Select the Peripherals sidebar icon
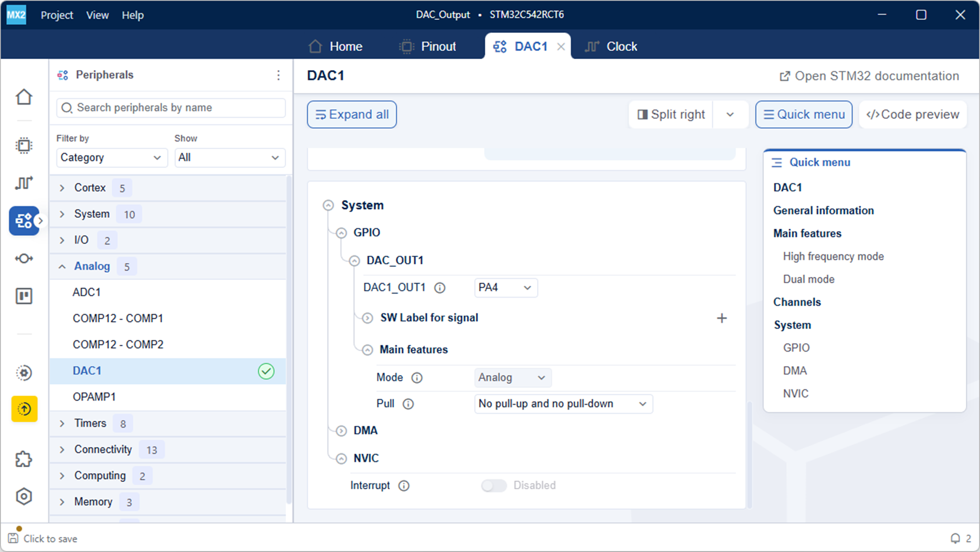980x552 pixels. click(24, 221)
